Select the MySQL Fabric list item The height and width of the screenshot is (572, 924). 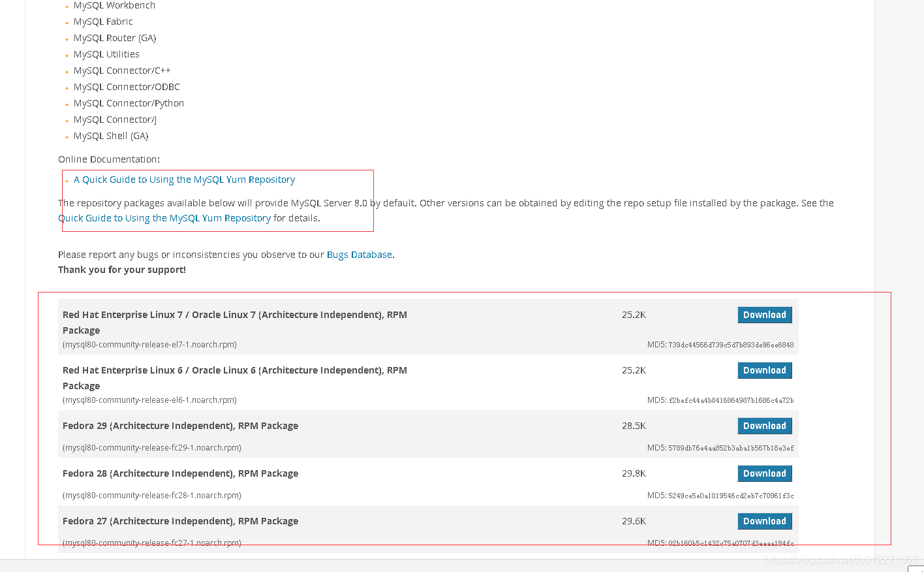[103, 22]
